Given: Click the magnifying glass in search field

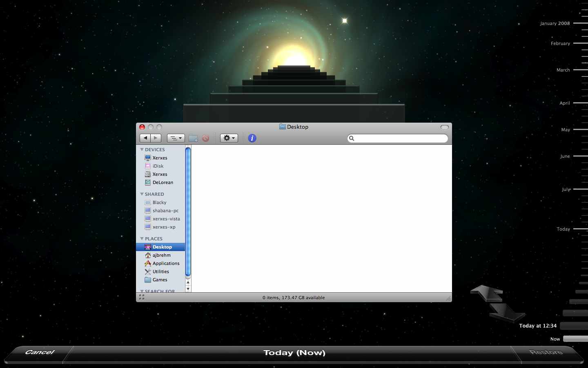Looking at the screenshot, I should click(x=352, y=138).
